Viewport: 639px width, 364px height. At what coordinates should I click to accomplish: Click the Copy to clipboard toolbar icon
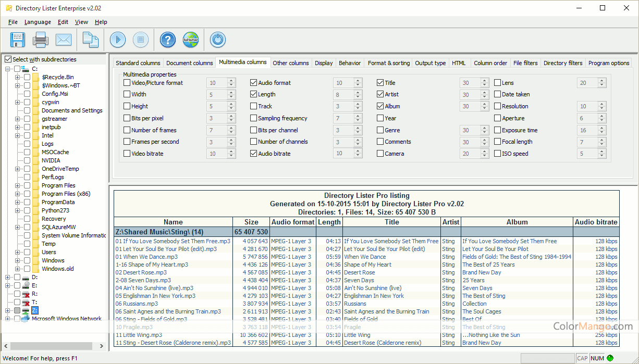[x=91, y=40]
